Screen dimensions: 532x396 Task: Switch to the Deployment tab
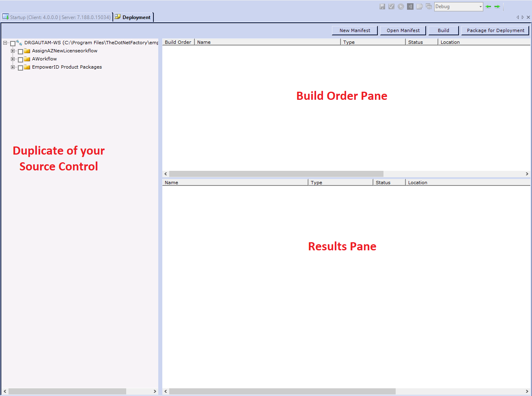click(x=133, y=17)
